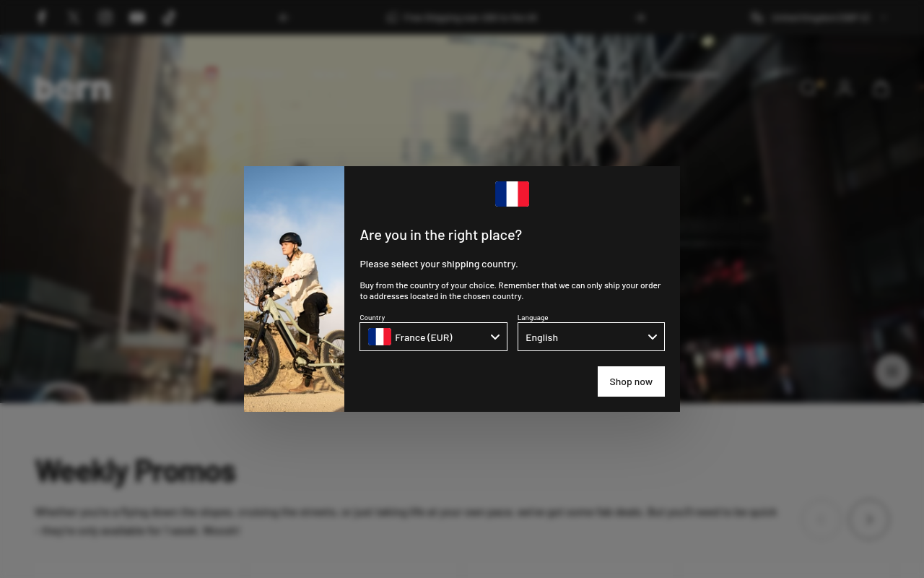Click the born logo in the header
The image size is (924, 578).
[73, 88]
